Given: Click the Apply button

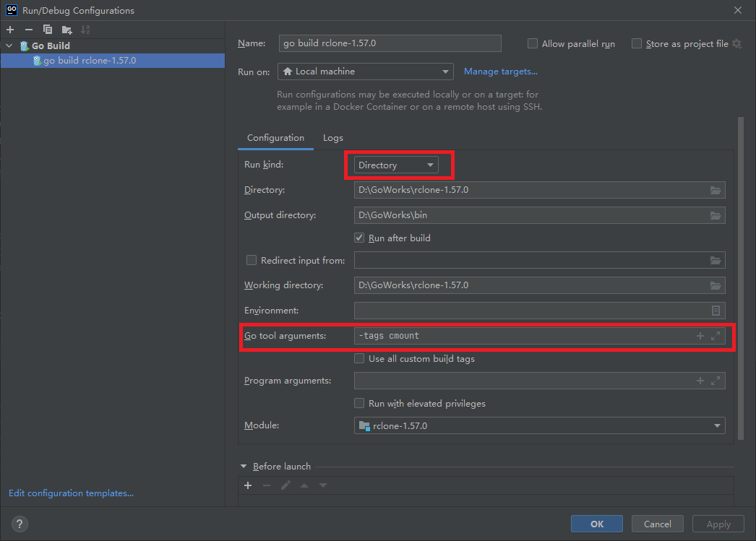Looking at the screenshot, I should tap(718, 524).
